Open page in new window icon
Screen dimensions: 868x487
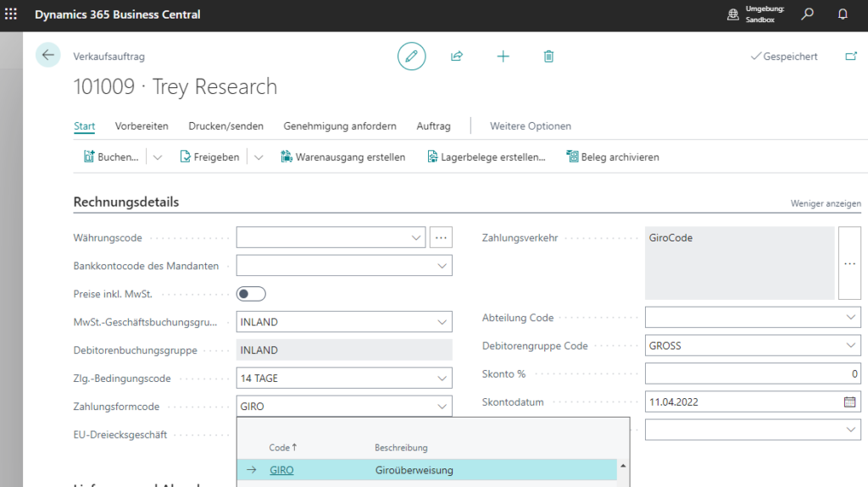click(851, 57)
